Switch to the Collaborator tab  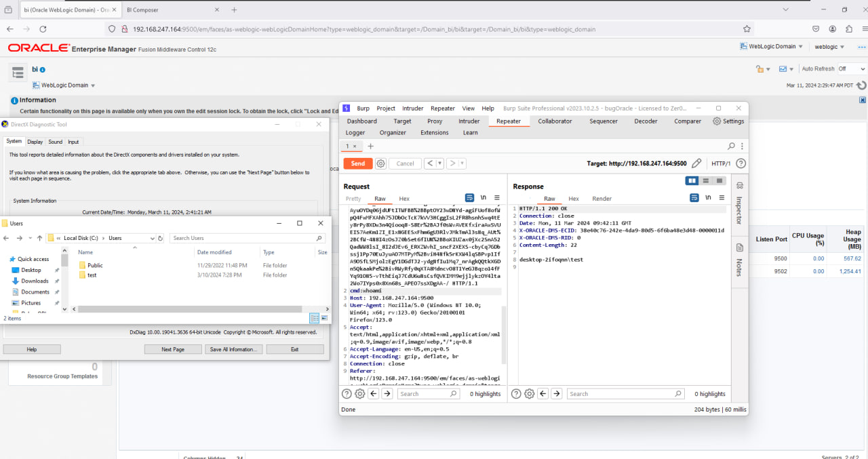coord(555,121)
